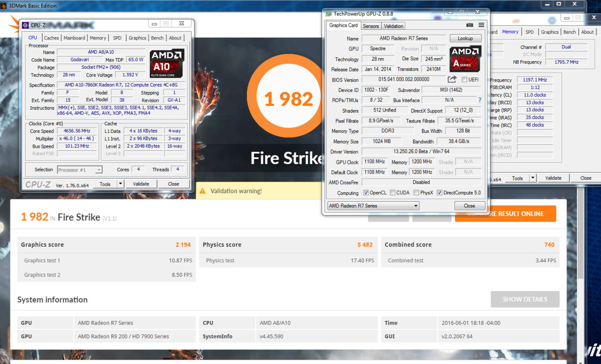Image resolution: width=601 pixels, height=364 pixels.
Task: Click the Validate button in right CPU-Z window
Action: (x=553, y=178)
